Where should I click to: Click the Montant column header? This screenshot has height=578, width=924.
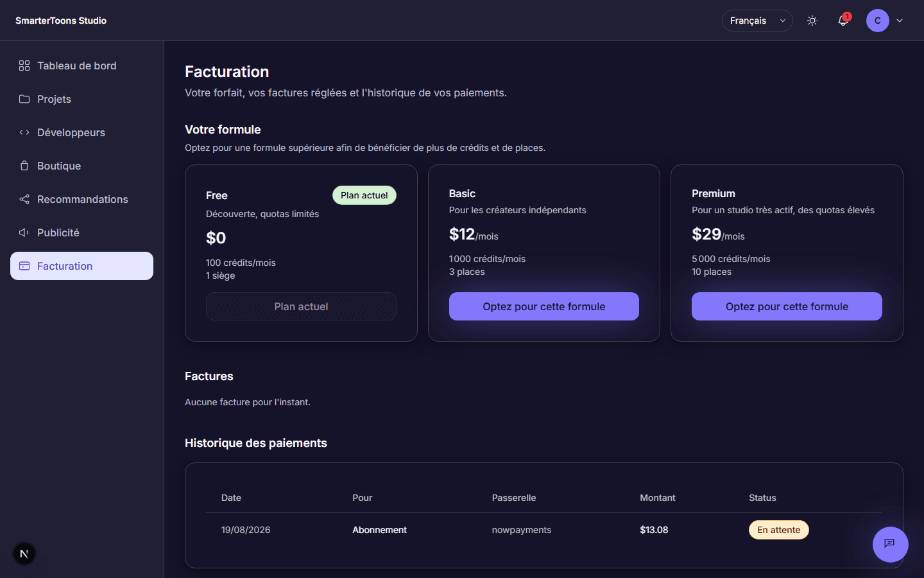658,498
